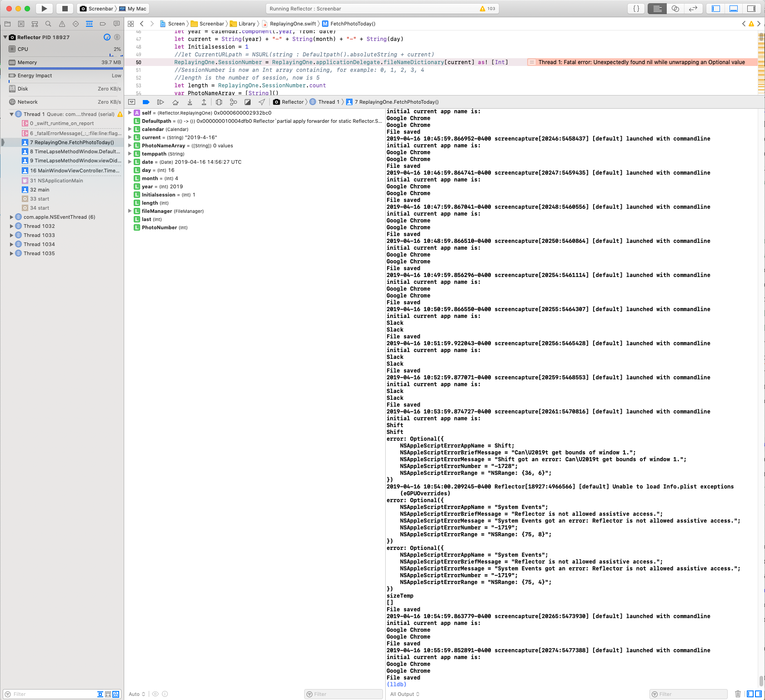Open the code review braces button
The width and height of the screenshot is (765, 700).
click(636, 9)
